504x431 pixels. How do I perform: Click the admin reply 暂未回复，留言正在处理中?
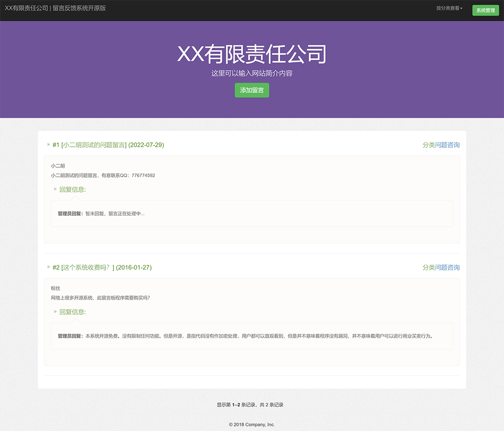(x=115, y=213)
